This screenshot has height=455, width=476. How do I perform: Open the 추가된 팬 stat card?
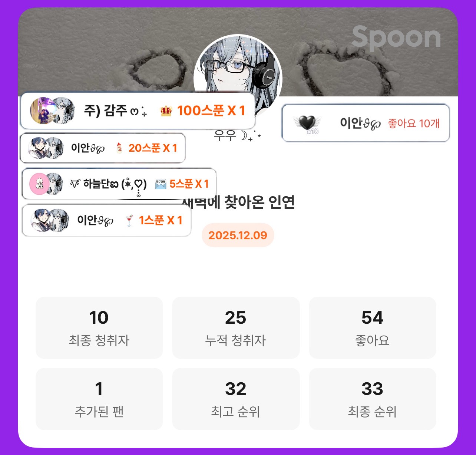coord(99,399)
